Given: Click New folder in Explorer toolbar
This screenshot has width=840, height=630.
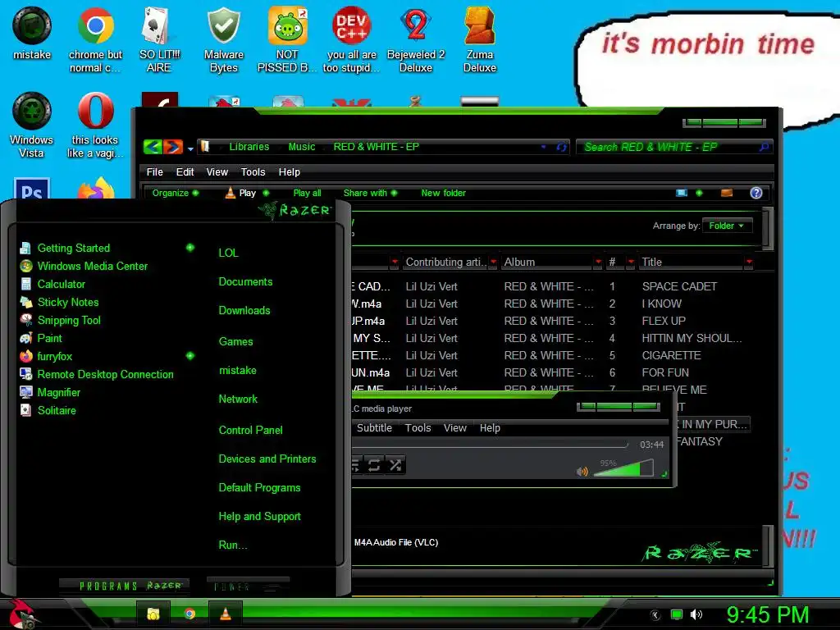Looking at the screenshot, I should coord(443,193).
